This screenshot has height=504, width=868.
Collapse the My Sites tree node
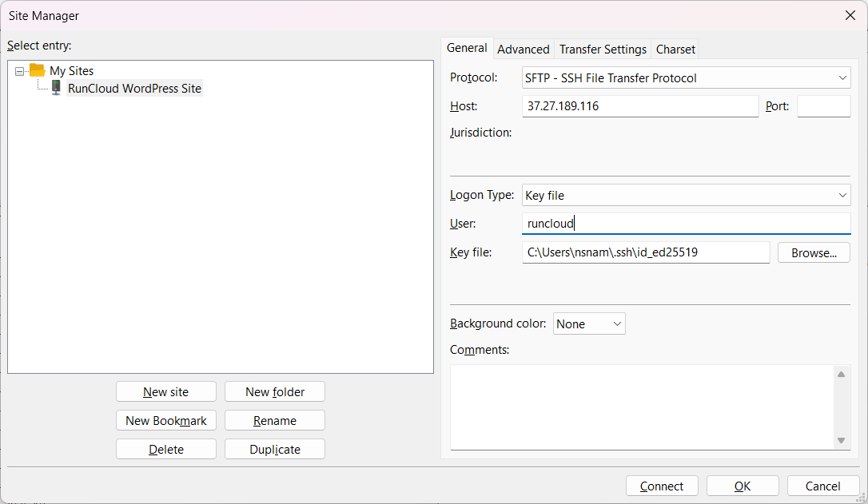(x=19, y=71)
